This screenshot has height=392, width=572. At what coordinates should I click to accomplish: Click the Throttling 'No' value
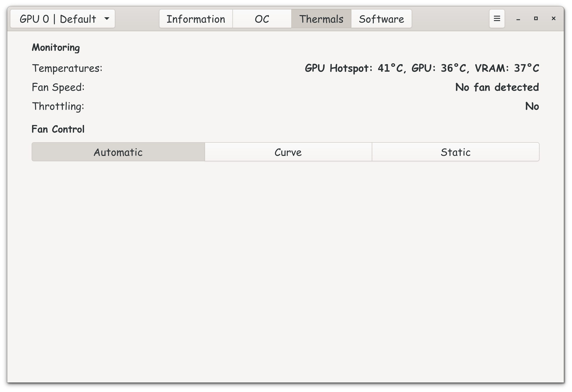click(532, 106)
